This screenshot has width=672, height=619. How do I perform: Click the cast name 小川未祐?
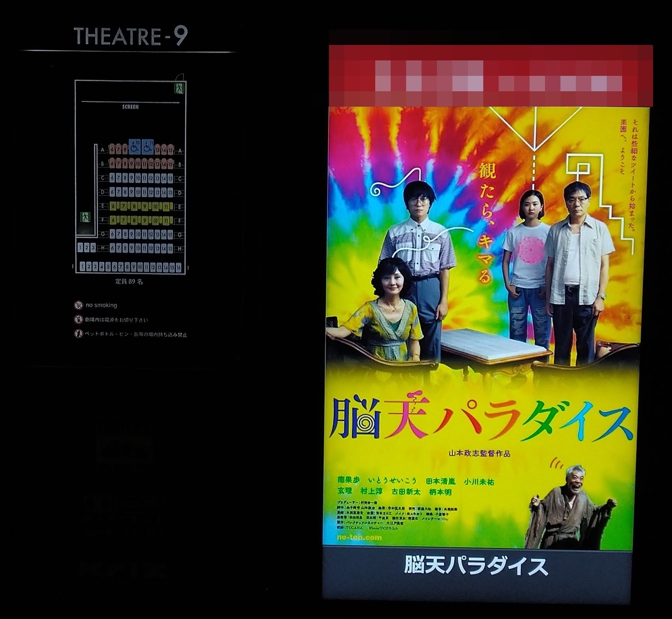[479, 481]
